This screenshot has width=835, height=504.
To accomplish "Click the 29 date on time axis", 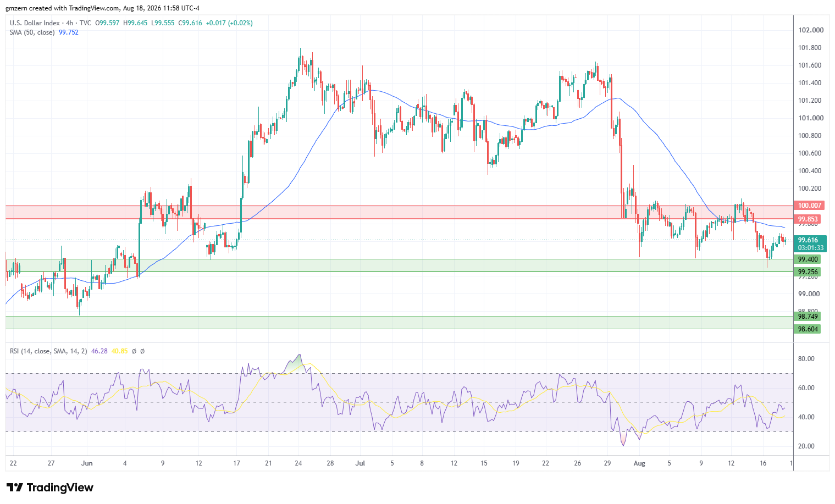I will pos(607,463).
